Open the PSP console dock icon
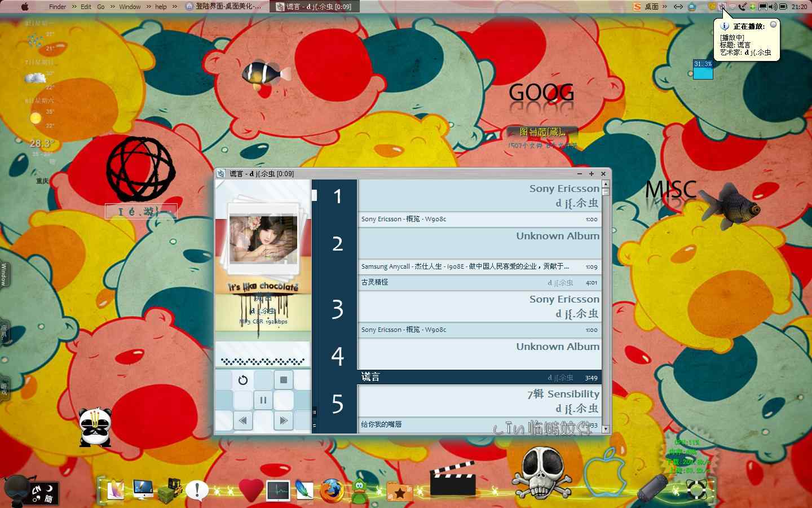 point(653,488)
